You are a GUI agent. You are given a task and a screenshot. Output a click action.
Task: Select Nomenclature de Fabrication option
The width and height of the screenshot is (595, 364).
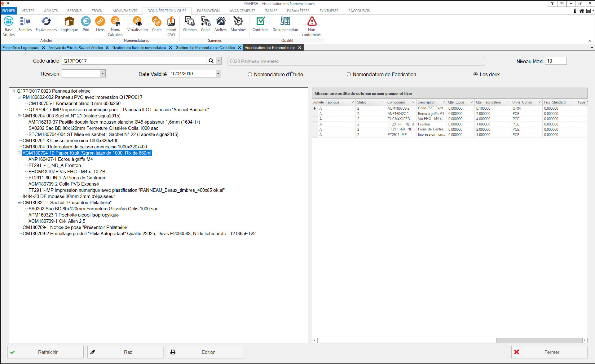(349, 74)
